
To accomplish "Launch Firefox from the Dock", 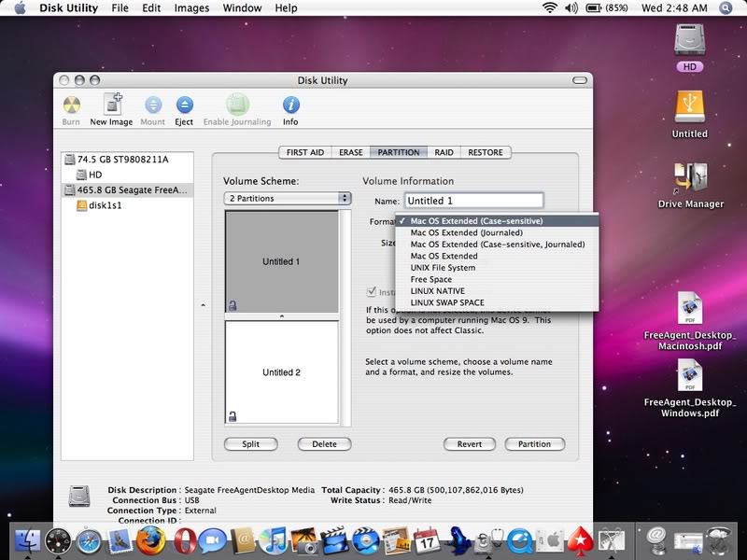I will click(150, 541).
